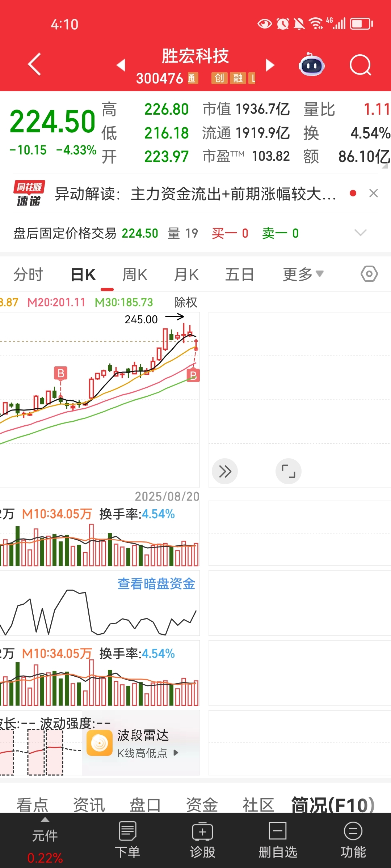The width and height of the screenshot is (391, 868).
Task: Tap the 波段雷达 orange icon
Action: pyautogui.click(x=100, y=743)
